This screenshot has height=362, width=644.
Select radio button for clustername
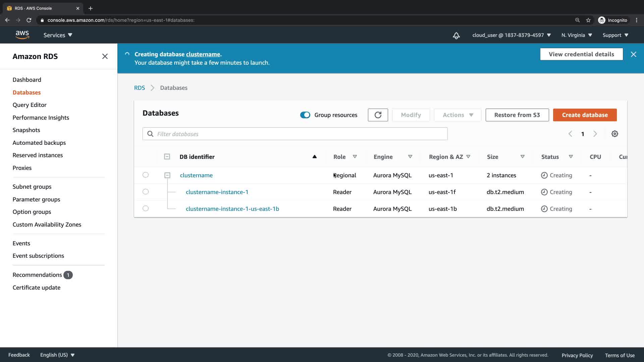point(145,175)
